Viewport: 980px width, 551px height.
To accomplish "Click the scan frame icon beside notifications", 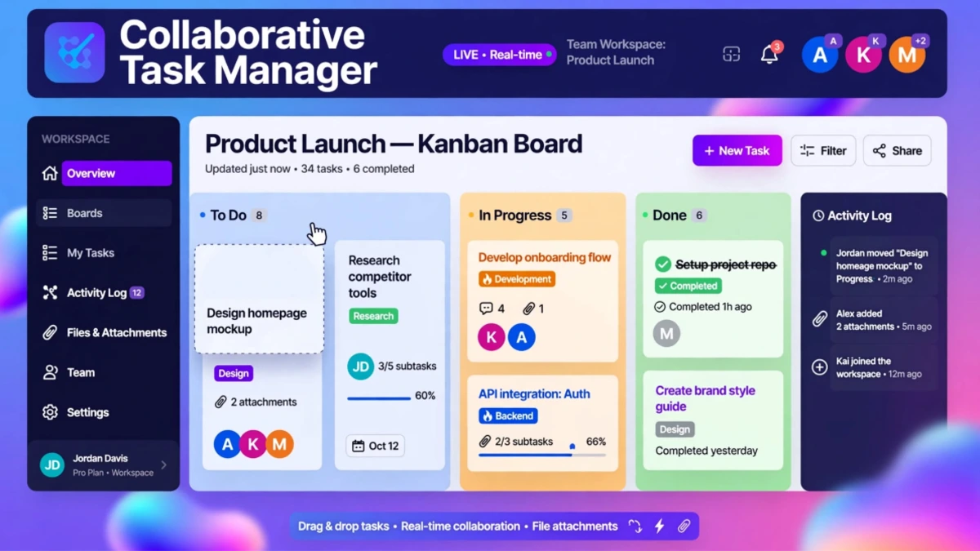I will click(731, 55).
